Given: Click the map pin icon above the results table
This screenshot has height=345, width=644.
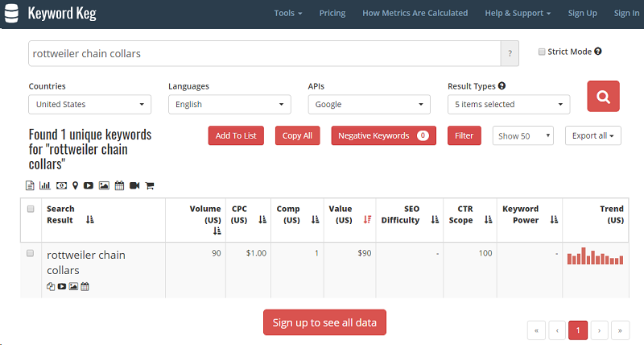Looking at the screenshot, I should coord(75,185).
